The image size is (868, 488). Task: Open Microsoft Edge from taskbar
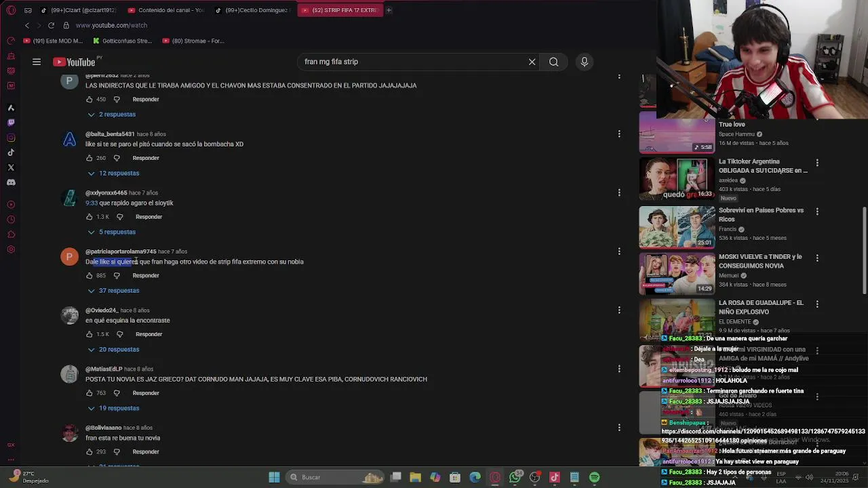tap(475, 477)
